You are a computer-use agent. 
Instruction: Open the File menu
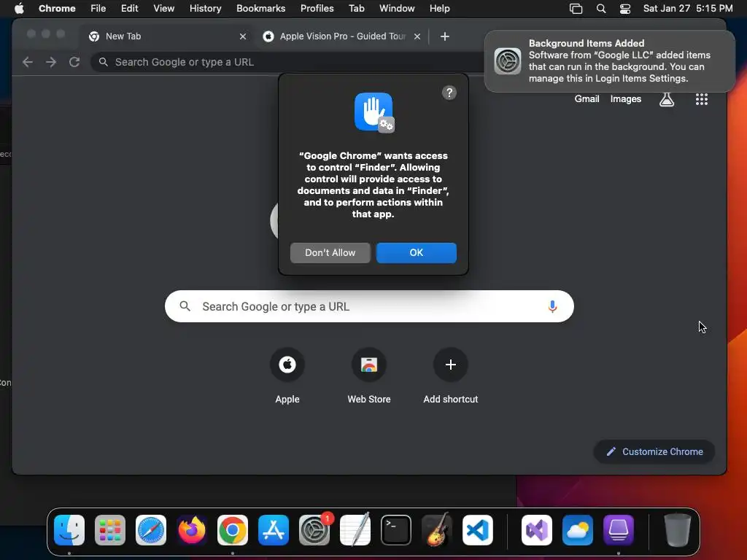98,8
